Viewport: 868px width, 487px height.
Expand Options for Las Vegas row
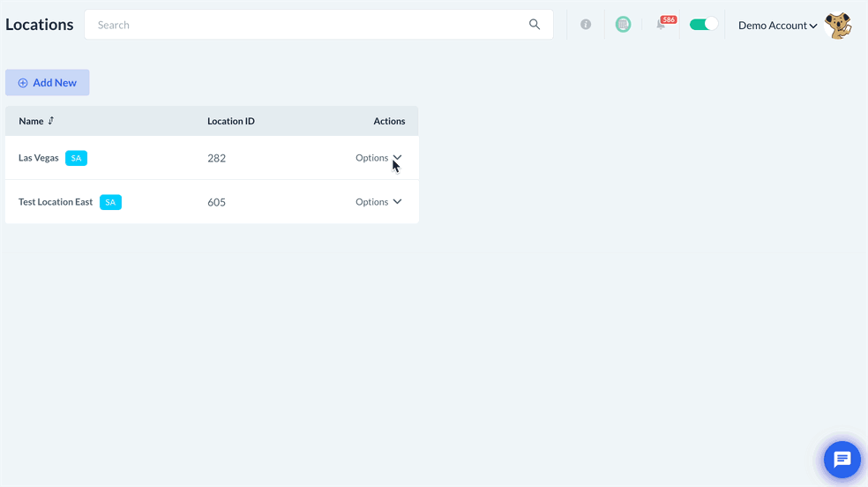coord(378,158)
